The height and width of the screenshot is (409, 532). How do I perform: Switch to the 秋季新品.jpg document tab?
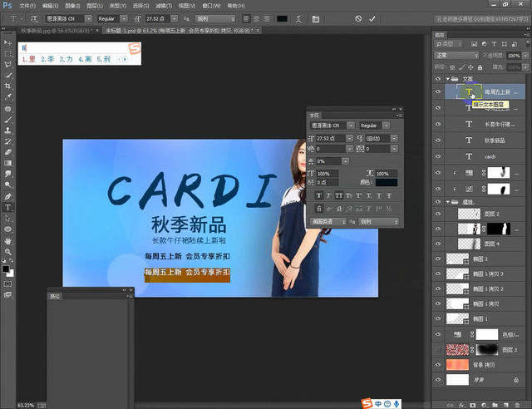coord(57,31)
